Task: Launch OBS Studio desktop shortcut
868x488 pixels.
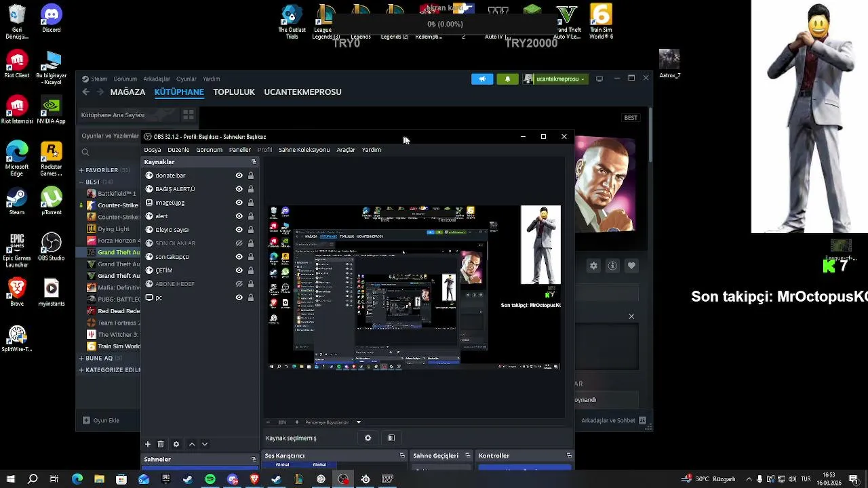Action: 52,247
